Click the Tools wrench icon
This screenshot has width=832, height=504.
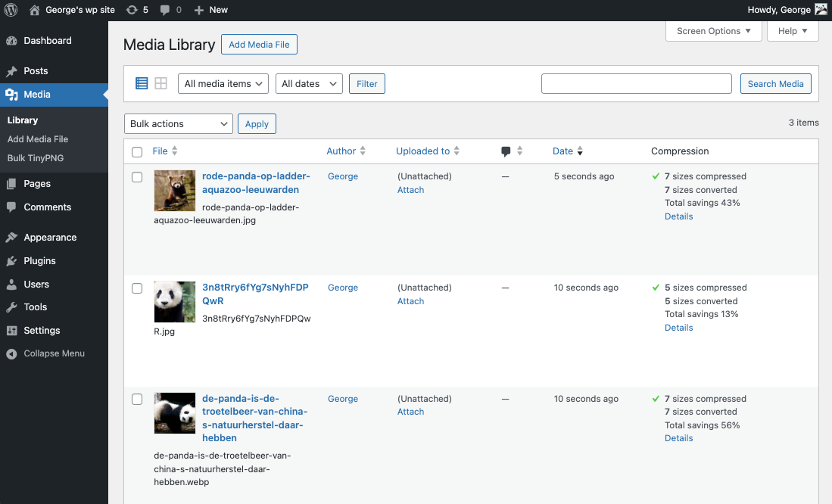click(11, 307)
